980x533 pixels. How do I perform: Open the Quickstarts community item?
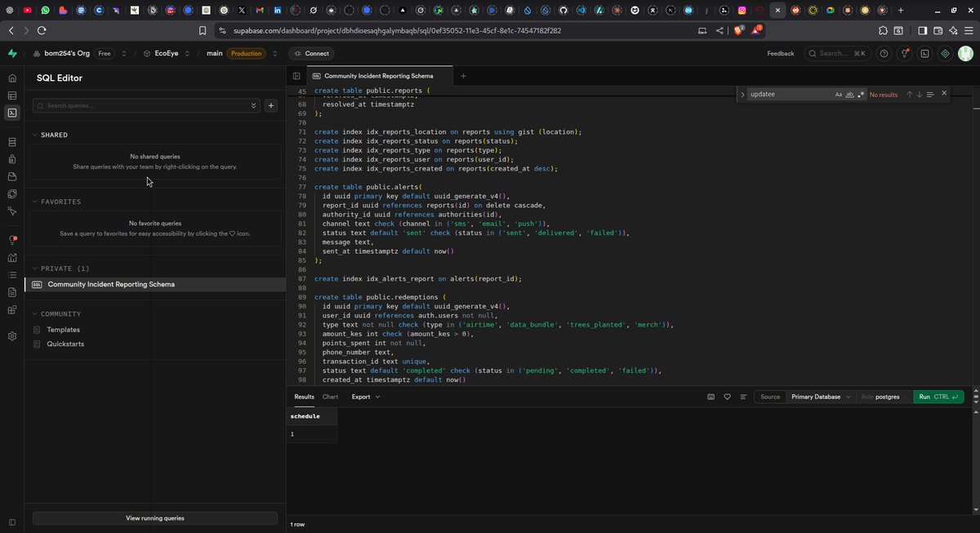(x=65, y=344)
